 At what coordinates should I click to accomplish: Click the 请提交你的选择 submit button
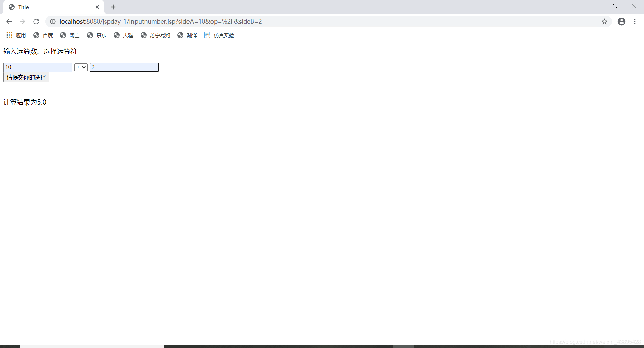pyautogui.click(x=26, y=77)
